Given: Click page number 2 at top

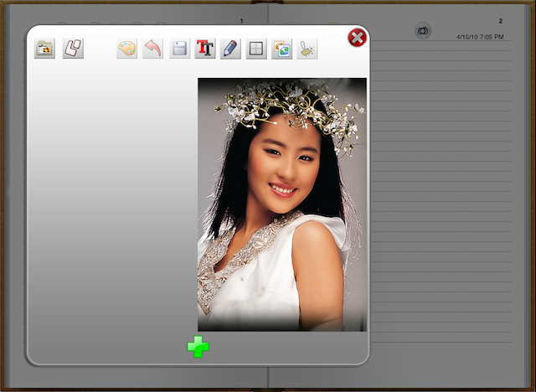Looking at the screenshot, I should pos(500,21).
